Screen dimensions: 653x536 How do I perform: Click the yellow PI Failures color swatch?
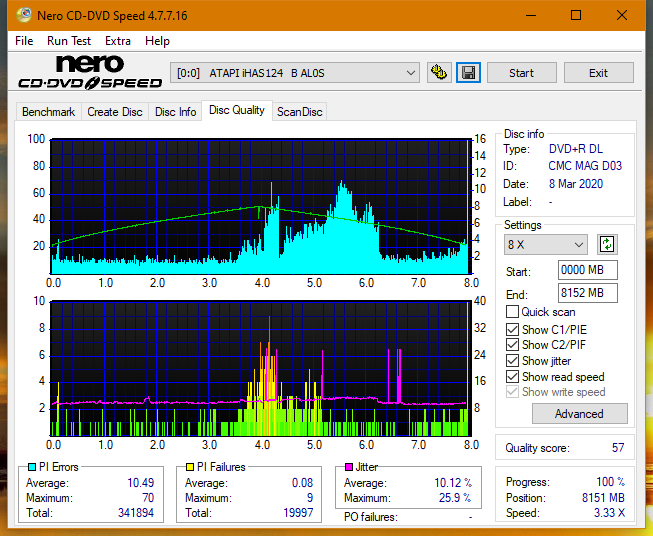pos(190,467)
